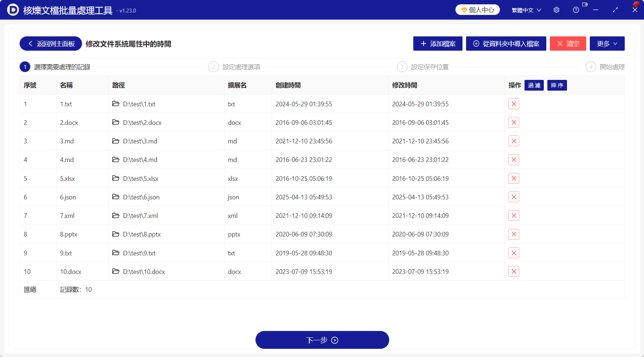This screenshot has height=357, width=644.
Task: Click the 下一步 next button
Action: [322, 340]
